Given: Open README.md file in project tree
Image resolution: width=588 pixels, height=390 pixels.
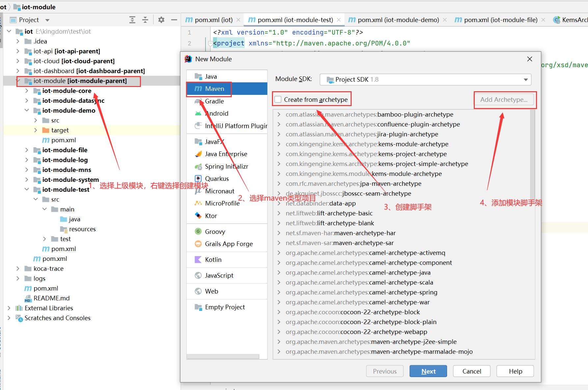Looking at the screenshot, I should click(x=51, y=298).
